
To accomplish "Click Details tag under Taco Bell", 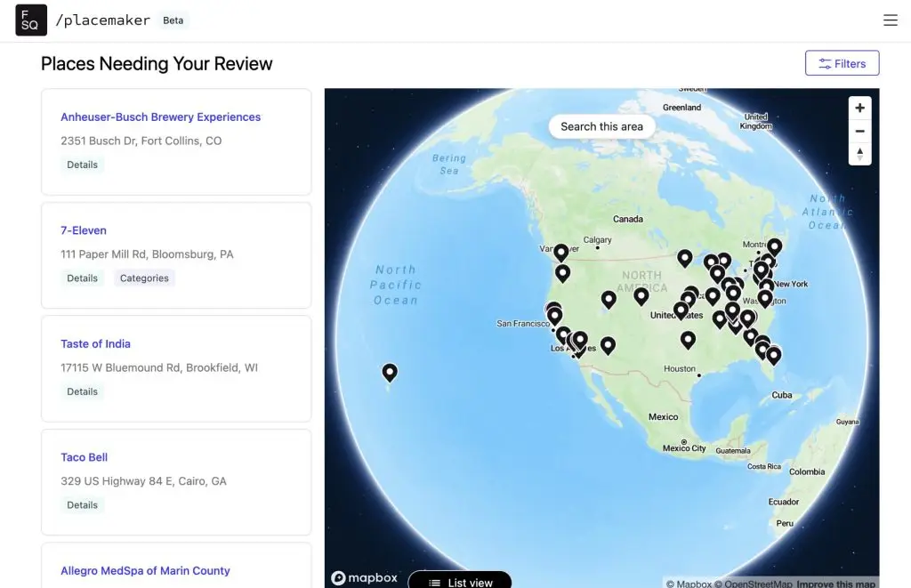I will click(x=82, y=505).
